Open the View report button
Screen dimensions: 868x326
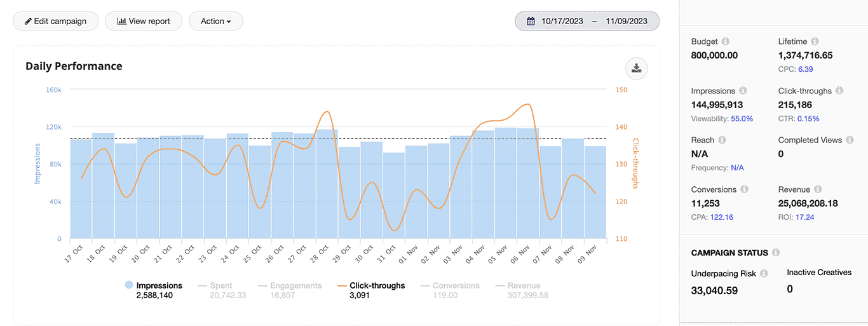click(144, 21)
